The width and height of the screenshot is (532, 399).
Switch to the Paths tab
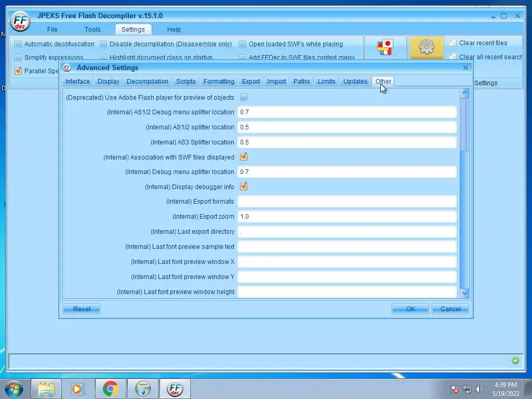302,82
